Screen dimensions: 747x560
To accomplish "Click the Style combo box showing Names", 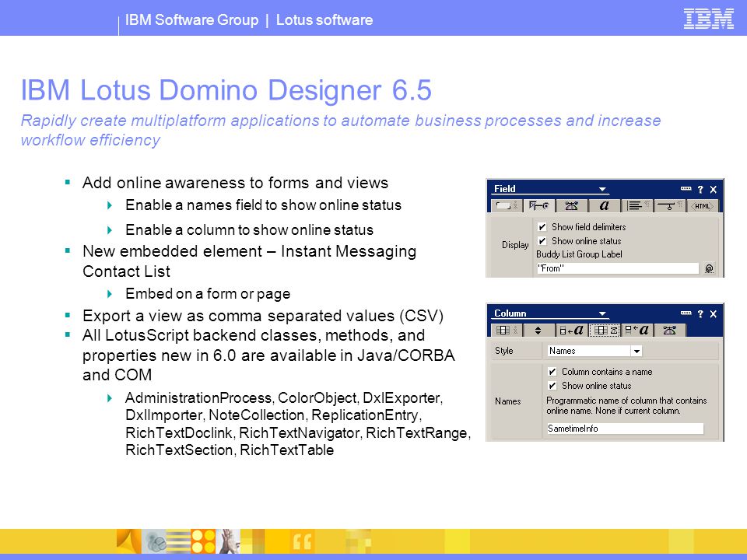I will [594, 351].
